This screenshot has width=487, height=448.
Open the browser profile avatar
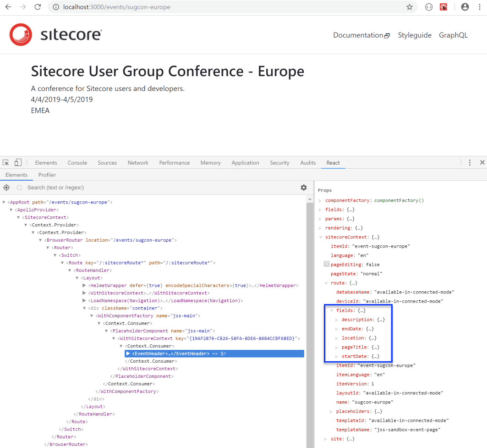point(465,7)
